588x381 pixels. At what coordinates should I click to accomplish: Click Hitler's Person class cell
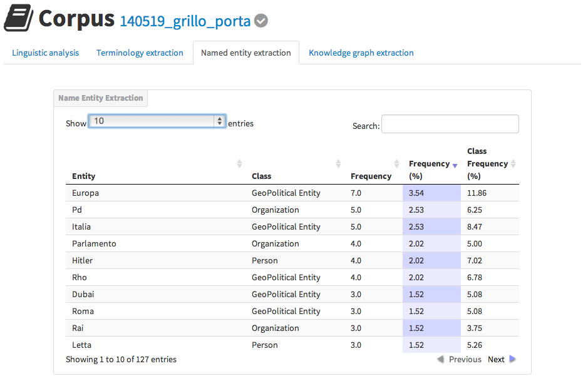point(265,260)
